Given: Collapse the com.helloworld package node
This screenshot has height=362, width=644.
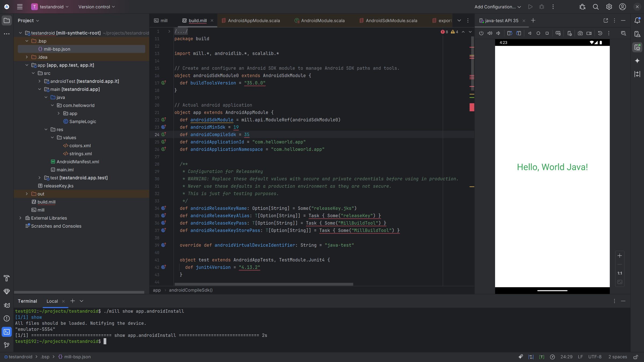Looking at the screenshot, I should point(53,105).
